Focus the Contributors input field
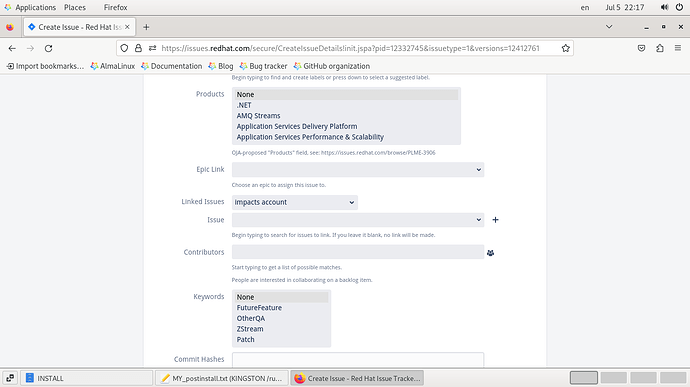Image resolution: width=690 pixels, height=387 pixels. (x=358, y=252)
